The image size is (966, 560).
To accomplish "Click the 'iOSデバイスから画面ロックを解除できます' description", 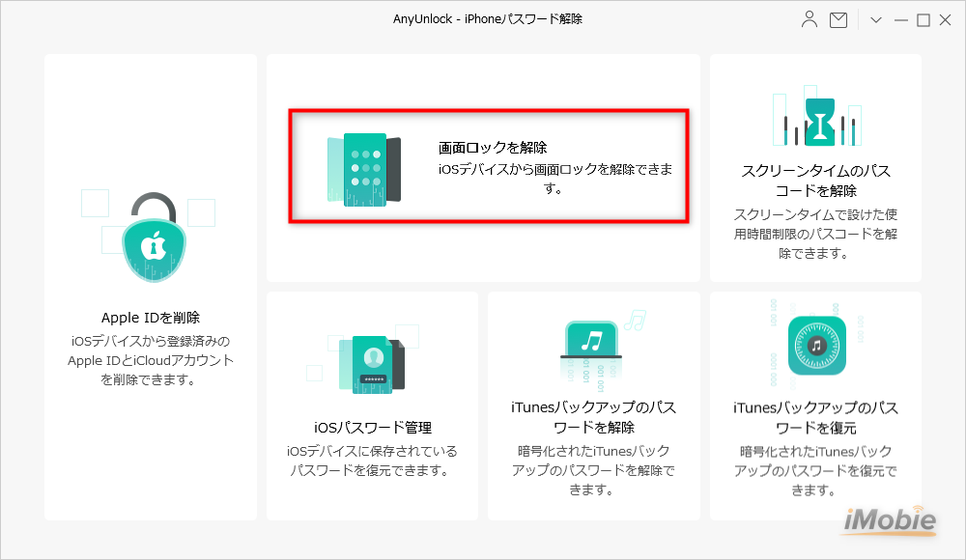I will tap(555, 179).
